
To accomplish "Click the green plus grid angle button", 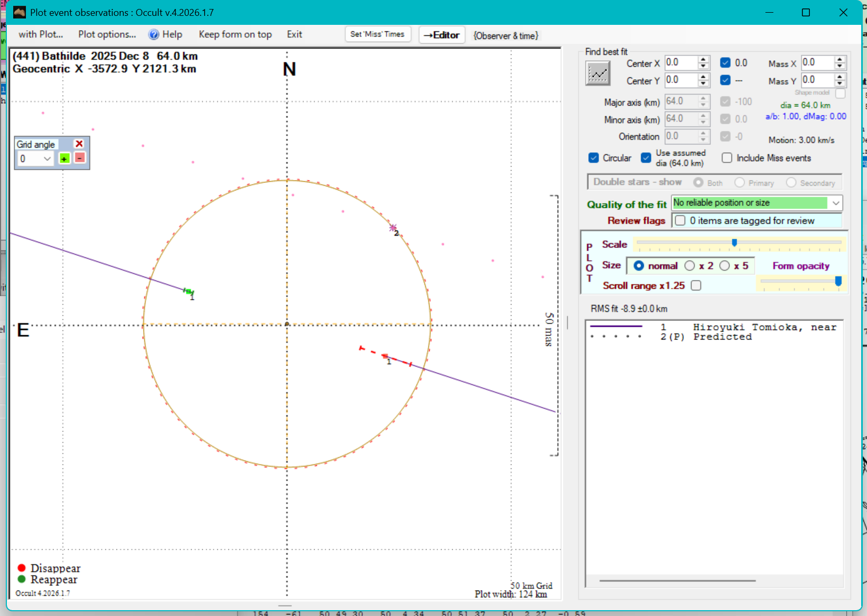I will click(x=64, y=159).
